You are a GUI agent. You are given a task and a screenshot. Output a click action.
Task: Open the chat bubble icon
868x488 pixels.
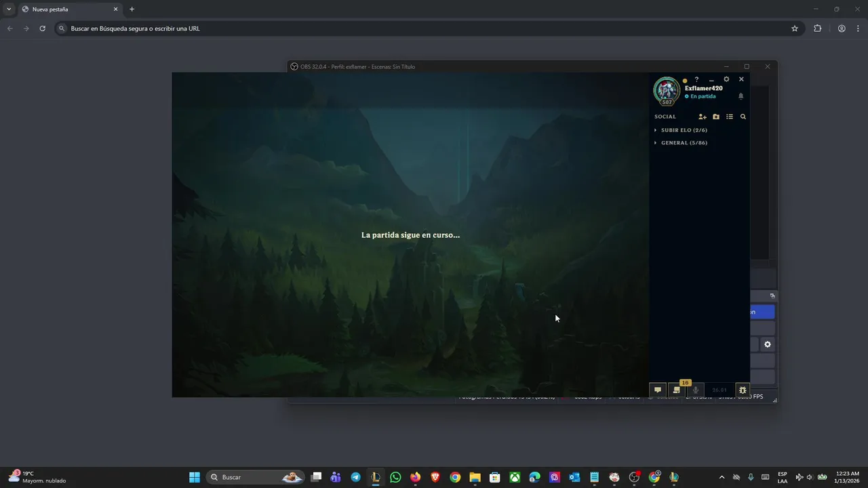point(658,390)
